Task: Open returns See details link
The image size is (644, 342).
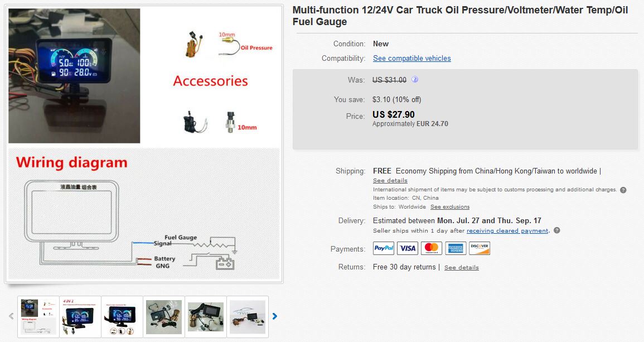Action: point(461,268)
